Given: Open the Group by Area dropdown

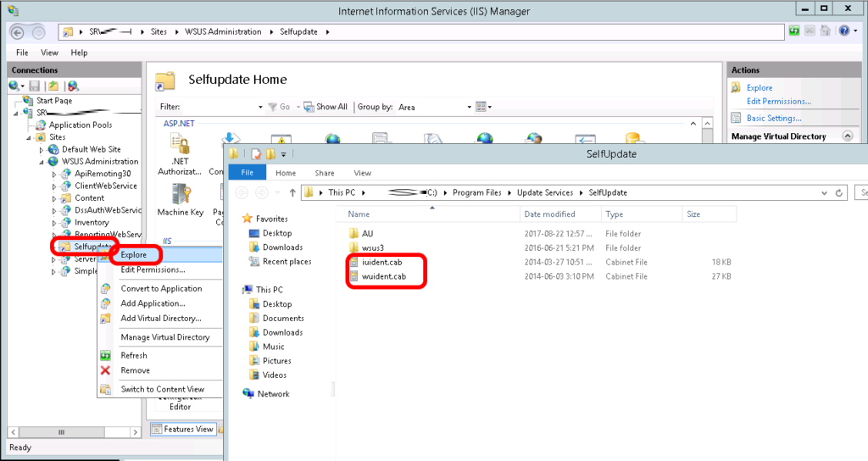Looking at the screenshot, I should 469,107.
